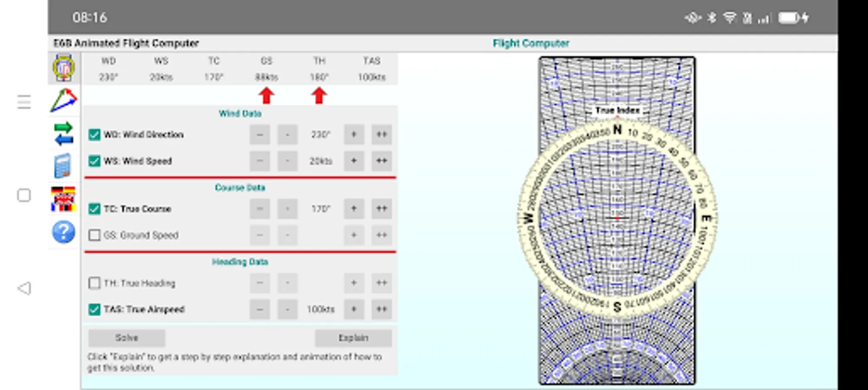868x390 pixels.
Task: Select Wind Direction value 230°
Action: pos(321,135)
